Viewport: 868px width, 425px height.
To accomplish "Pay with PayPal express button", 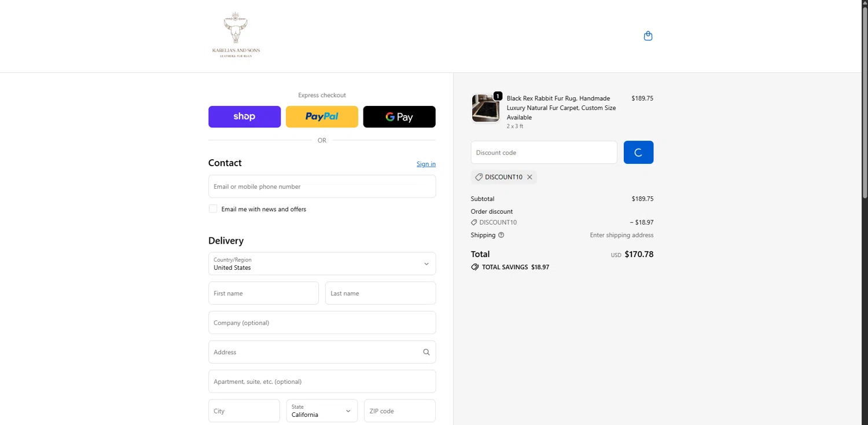I will tap(322, 116).
